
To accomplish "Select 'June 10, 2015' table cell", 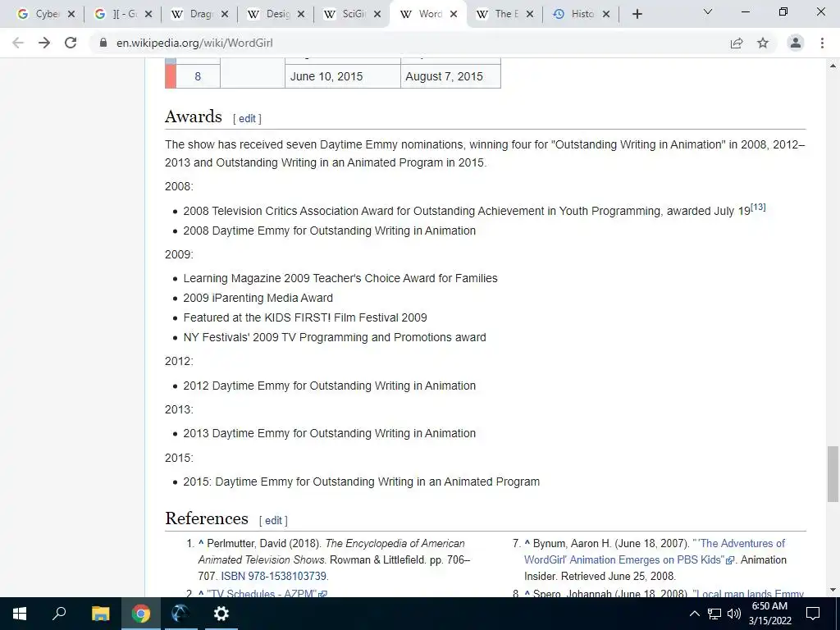I will tap(343, 76).
